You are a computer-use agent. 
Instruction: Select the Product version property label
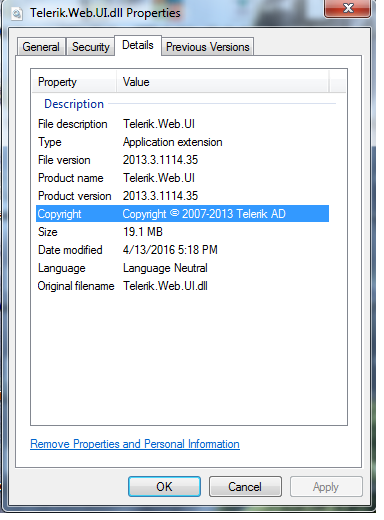click(x=74, y=196)
